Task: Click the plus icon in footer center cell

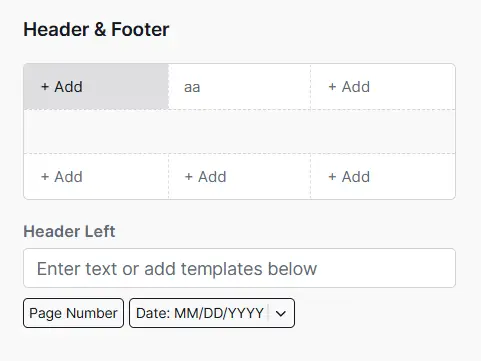Action: tap(189, 177)
